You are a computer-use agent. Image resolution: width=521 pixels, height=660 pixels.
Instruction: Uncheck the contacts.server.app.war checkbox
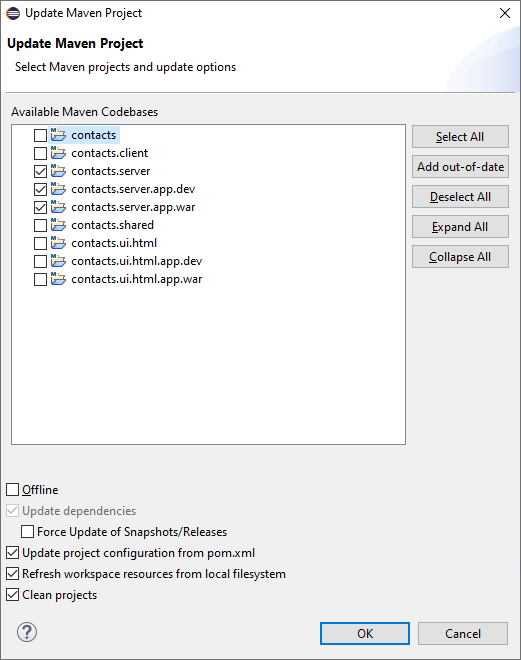coord(40,208)
